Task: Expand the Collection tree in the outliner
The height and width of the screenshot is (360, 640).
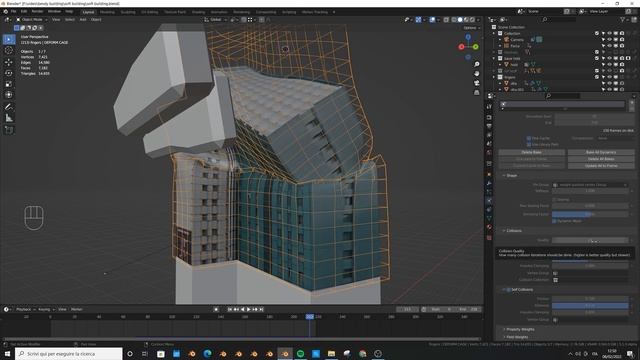Action: point(494,33)
